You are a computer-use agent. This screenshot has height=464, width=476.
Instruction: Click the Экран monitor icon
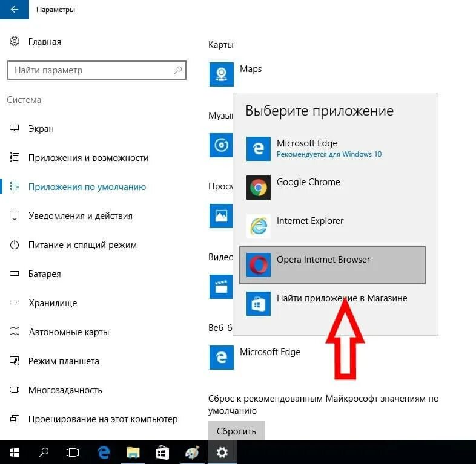(15, 128)
